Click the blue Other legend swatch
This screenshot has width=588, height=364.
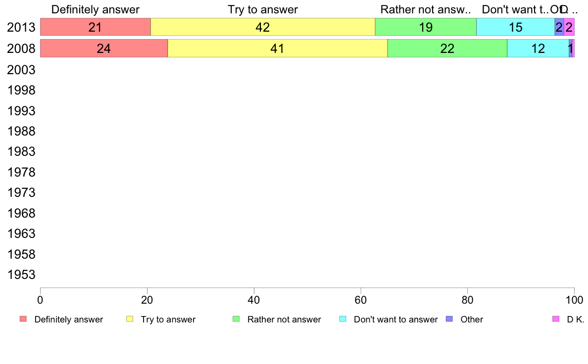(x=449, y=319)
